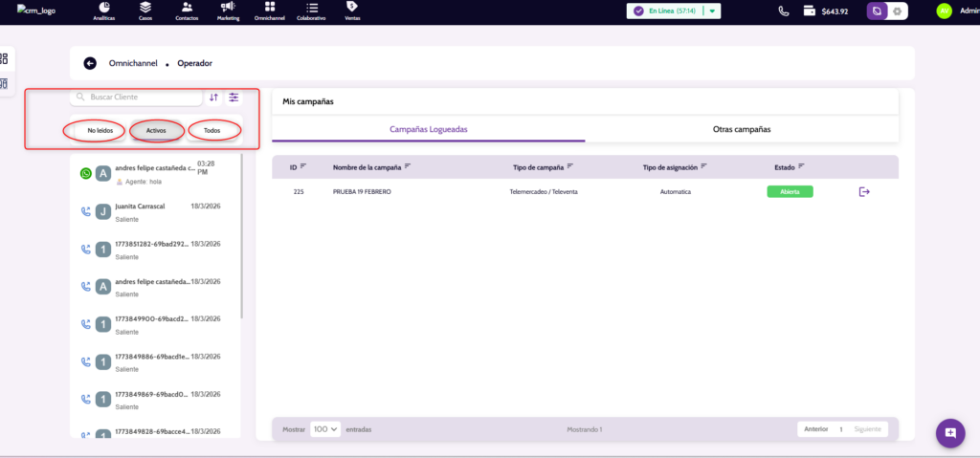This screenshot has height=458, width=980.
Task: Open the Marketing megaphone module
Action: coord(228,11)
